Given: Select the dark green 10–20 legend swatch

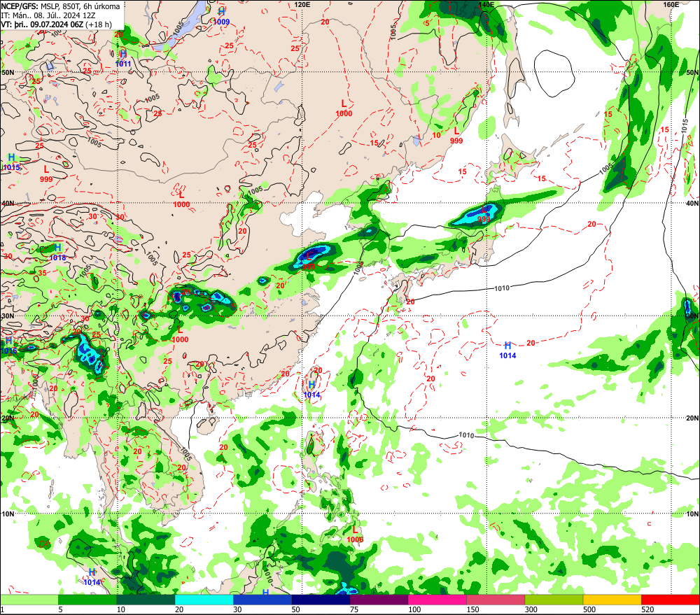Looking at the screenshot, I should [x=146, y=600].
